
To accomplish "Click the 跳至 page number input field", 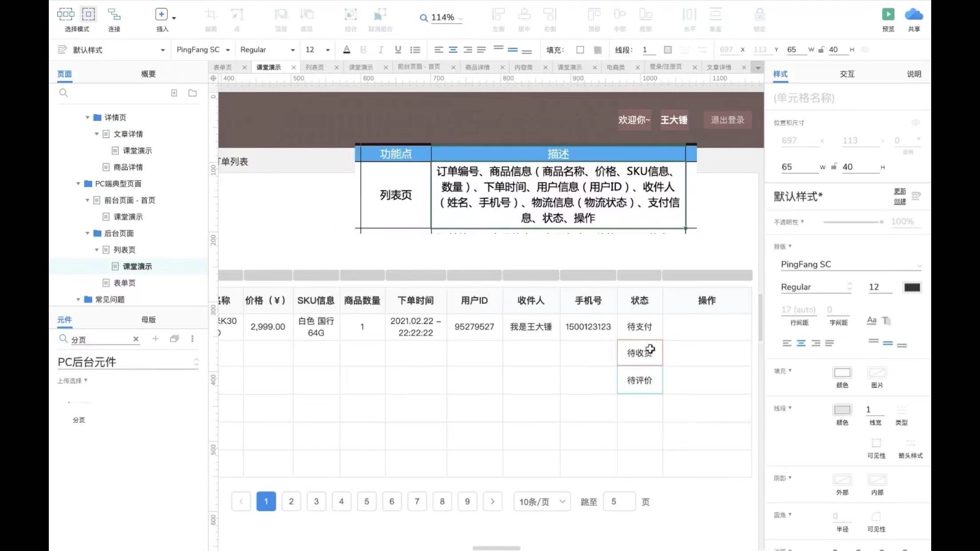I will click(x=619, y=502).
